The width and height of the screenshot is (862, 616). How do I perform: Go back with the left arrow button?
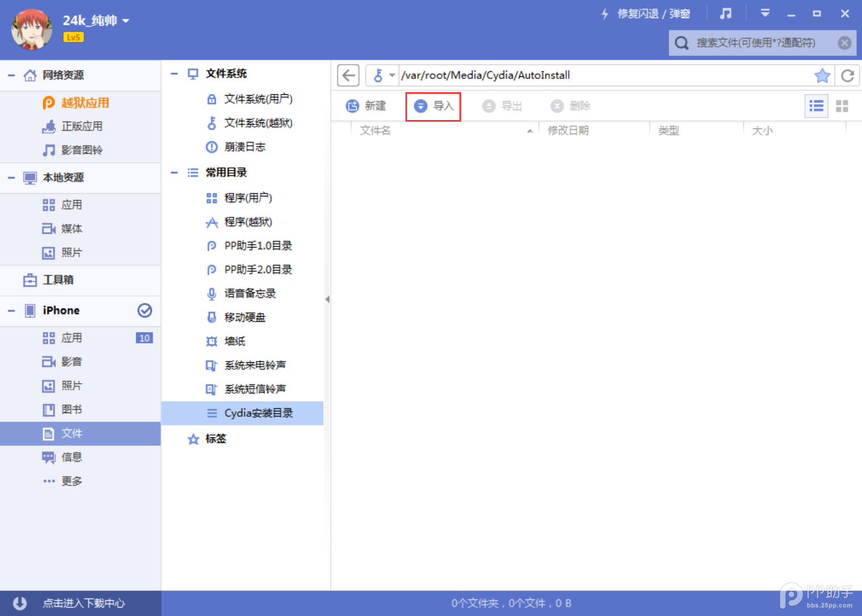tap(349, 75)
